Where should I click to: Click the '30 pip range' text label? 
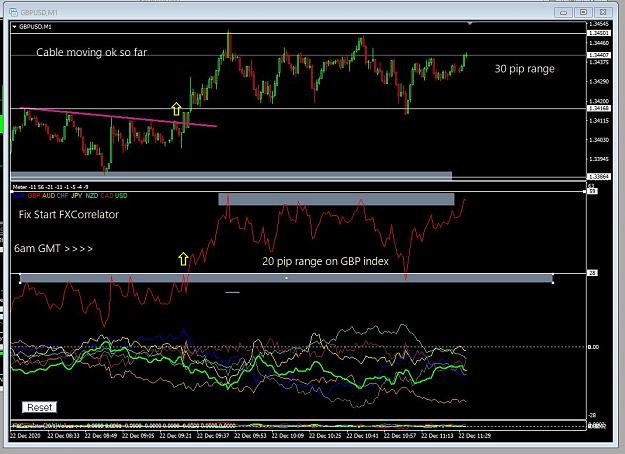pyautogui.click(x=525, y=69)
